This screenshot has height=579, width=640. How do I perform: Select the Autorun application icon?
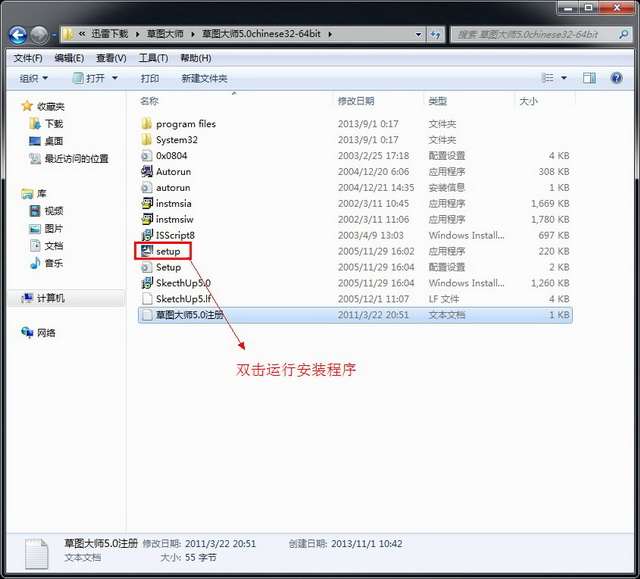pyautogui.click(x=147, y=172)
